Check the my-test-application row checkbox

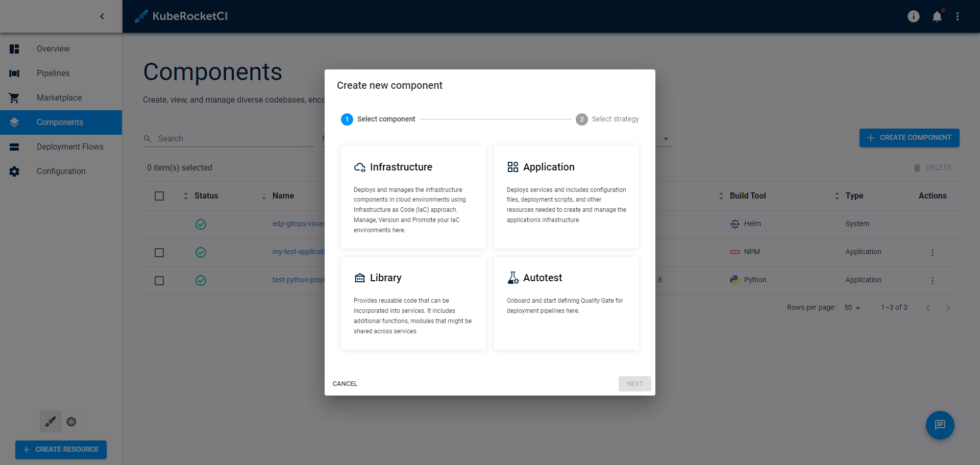(x=159, y=253)
